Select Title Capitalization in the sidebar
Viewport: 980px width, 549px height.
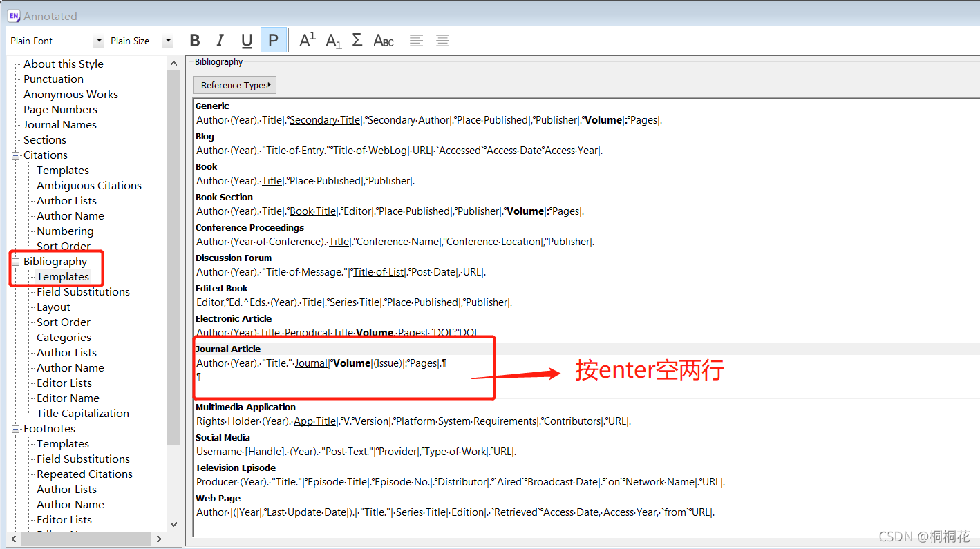tap(82, 413)
